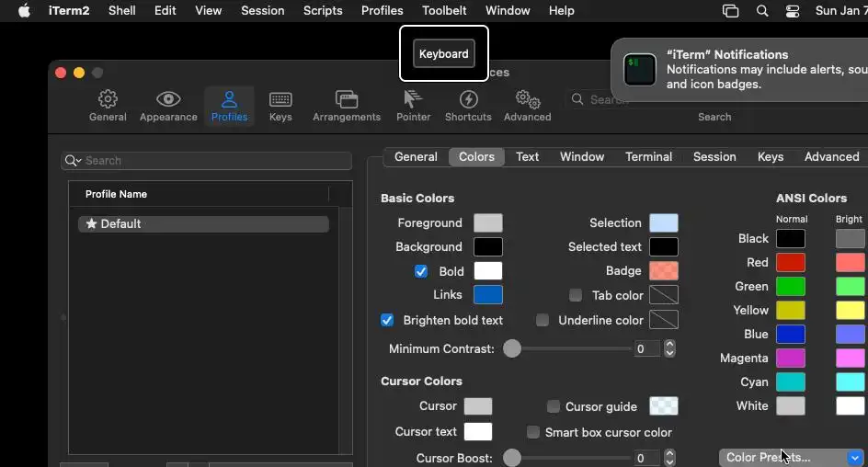The image size is (868, 467).
Task: Click the preferences toolbar Search field
Action: click(x=714, y=99)
